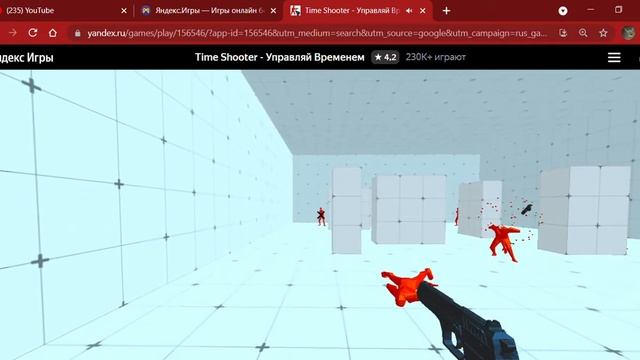640x360 pixels.
Task: Open a new browser tab
Action: pyautogui.click(x=446, y=11)
